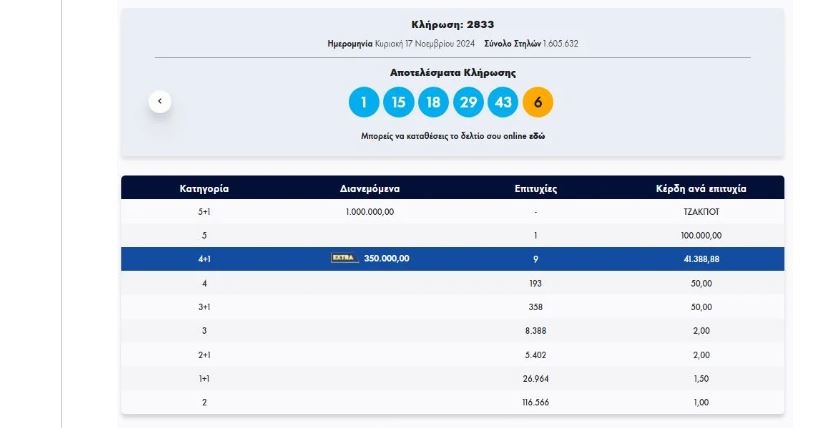
Task: Select the blue ball number 15
Action: 398,102
